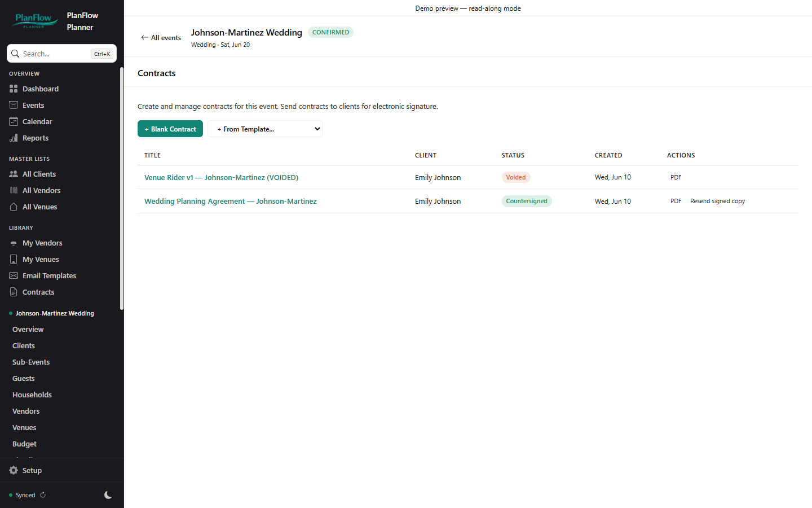Click the Reports bar chart icon
This screenshot has width=812, height=508.
click(x=14, y=138)
